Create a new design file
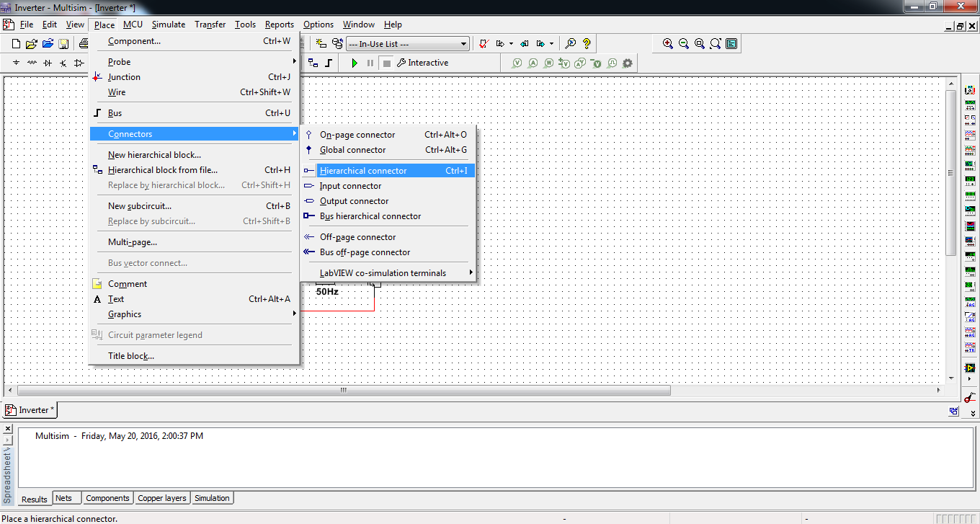The height and width of the screenshot is (524, 980). 16,44
